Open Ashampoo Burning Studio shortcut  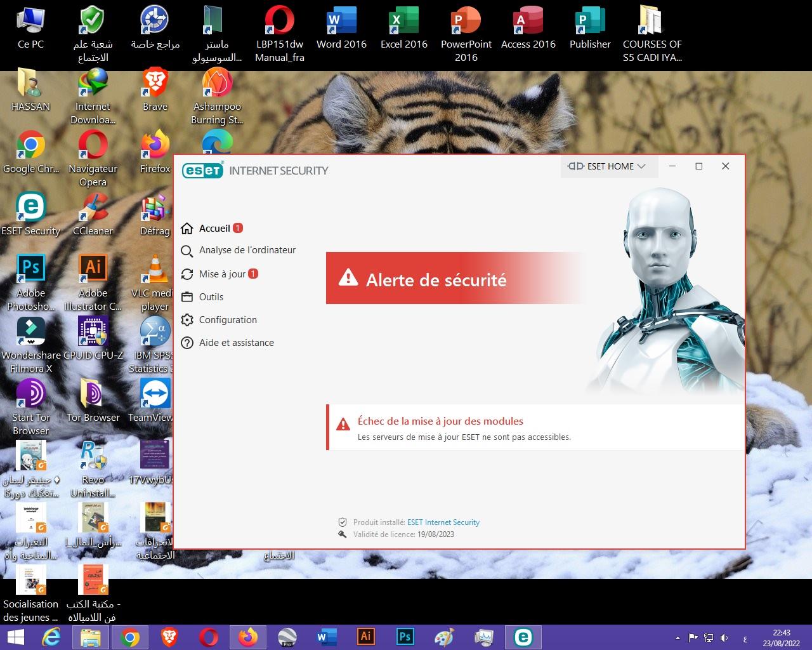tap(217, 96)
